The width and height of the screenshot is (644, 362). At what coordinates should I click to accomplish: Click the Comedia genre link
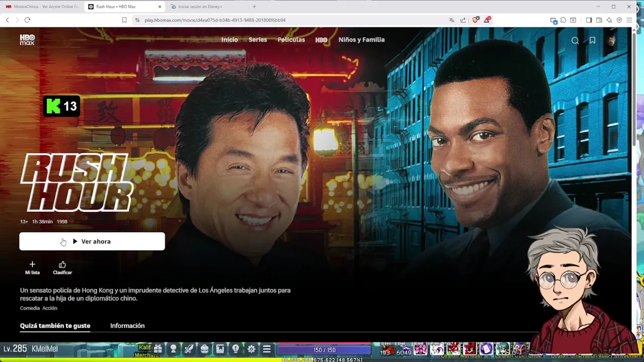coord(30,308)
